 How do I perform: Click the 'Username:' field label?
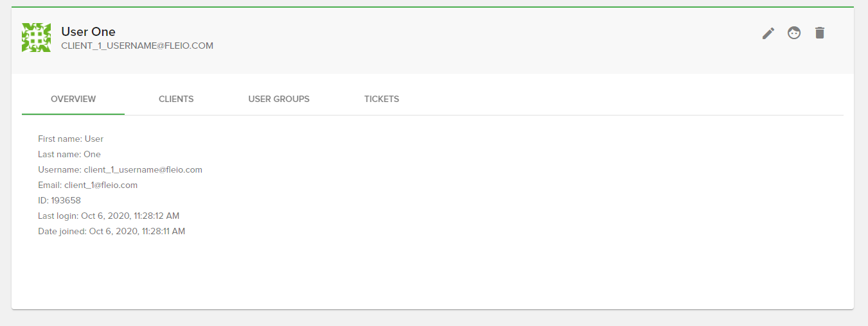click(x=60, y=169)
